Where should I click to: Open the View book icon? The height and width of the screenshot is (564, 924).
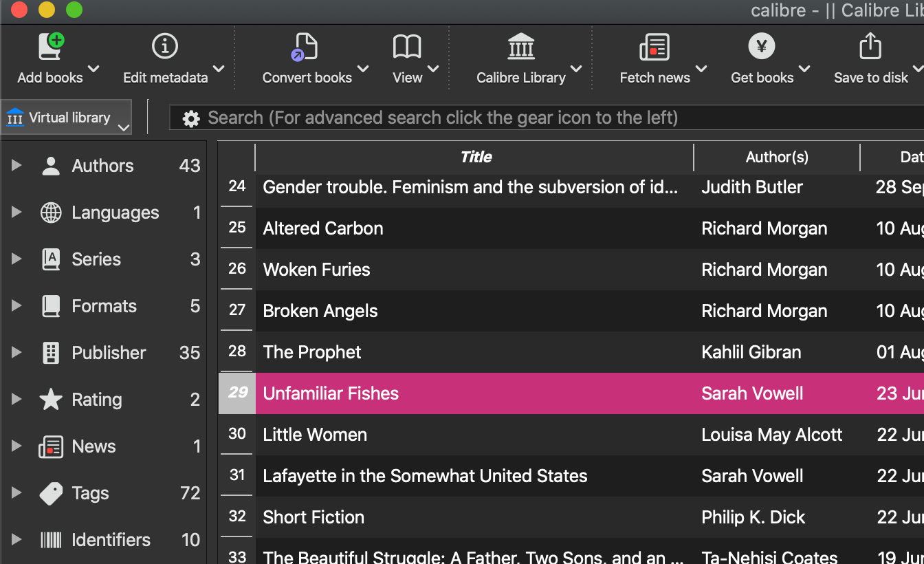407,48
